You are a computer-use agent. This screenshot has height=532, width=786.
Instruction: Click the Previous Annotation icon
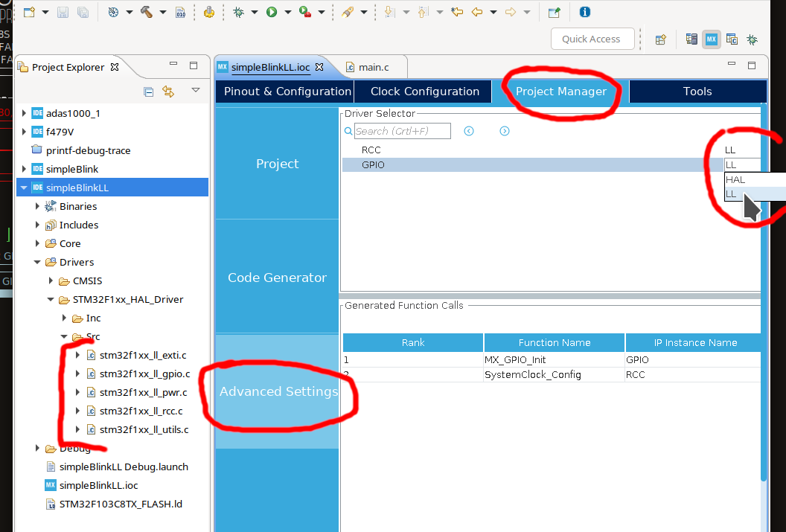tap(424, 12)
